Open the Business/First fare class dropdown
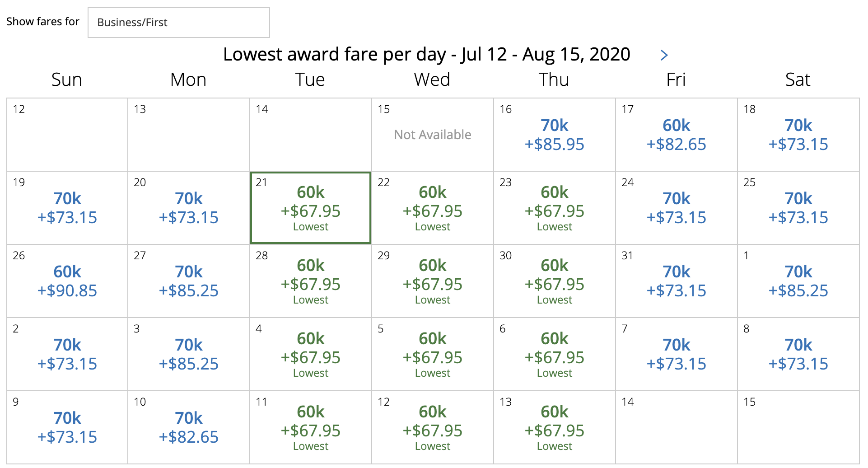The height and width of the screenshot is (468, 868). (179, 23)
